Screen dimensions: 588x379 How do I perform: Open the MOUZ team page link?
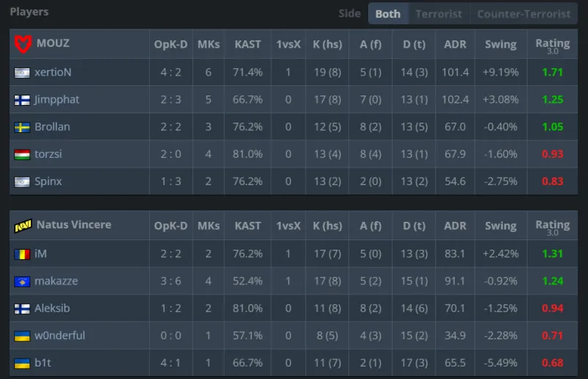tap(53, 43)
